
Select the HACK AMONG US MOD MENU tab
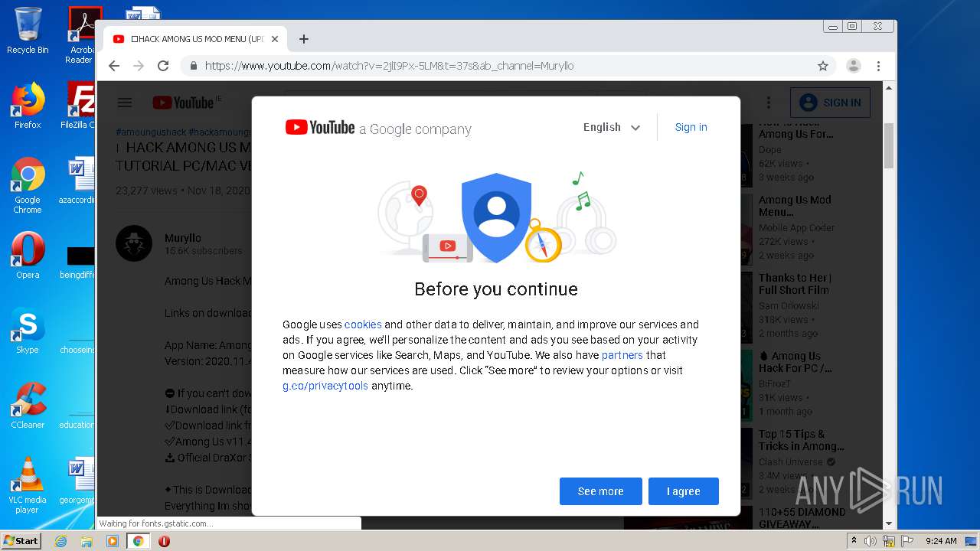[x=196, y=39]
